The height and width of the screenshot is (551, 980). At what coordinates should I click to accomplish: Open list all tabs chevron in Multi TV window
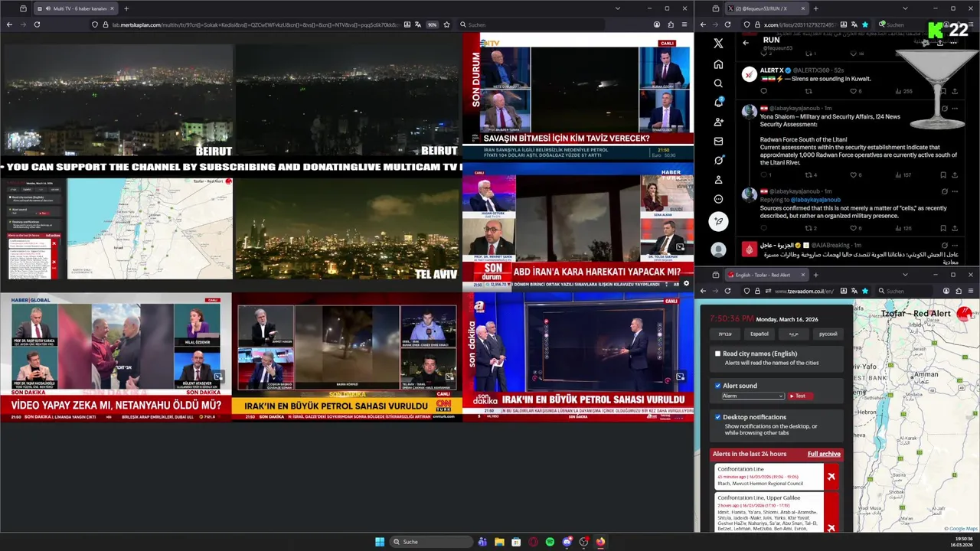point(618,8)
